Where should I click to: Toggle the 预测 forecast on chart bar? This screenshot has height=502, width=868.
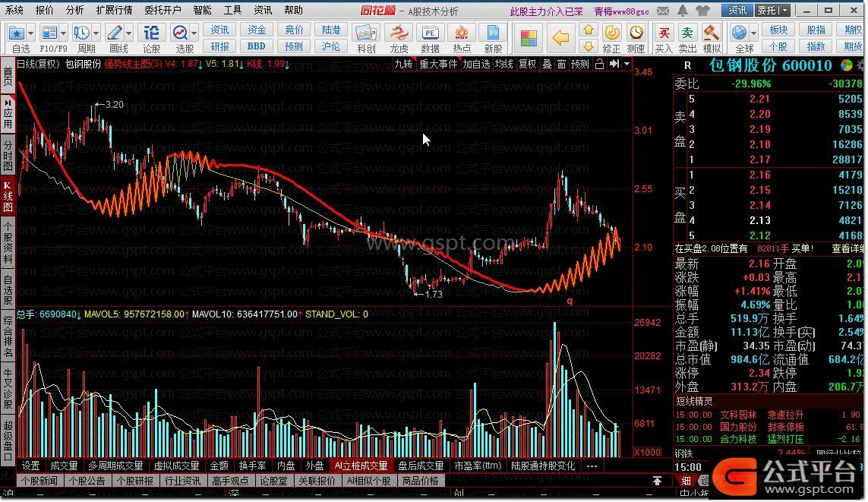tap(579, 65)
